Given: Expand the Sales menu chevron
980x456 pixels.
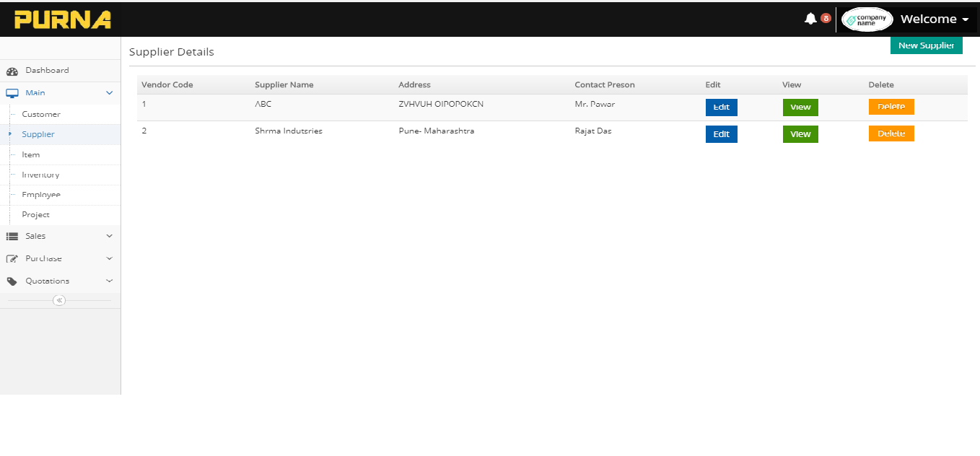Looking at the screenshot, I should [x=110, y=236].
